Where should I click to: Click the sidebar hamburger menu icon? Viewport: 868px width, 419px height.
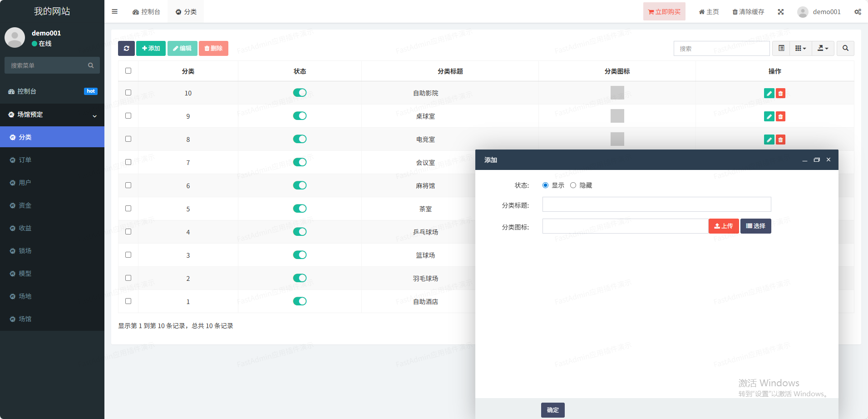tap(114, 12)
